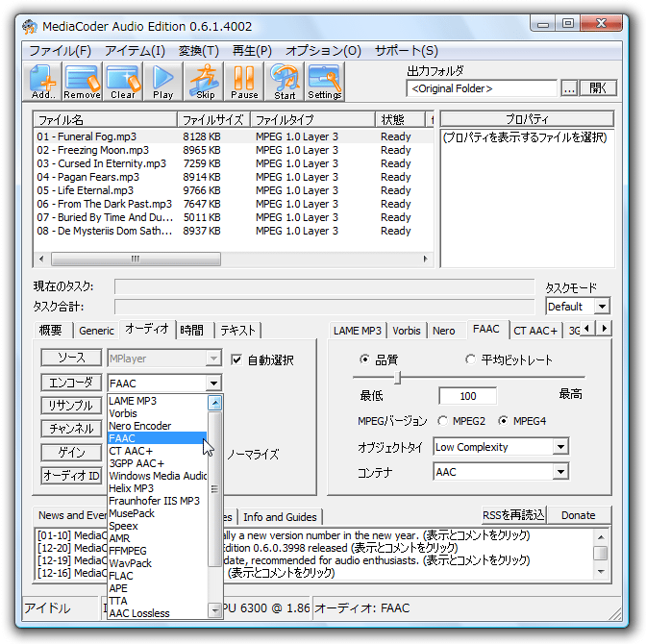Choose Vorbis in encoder list
The height and width of the screenshot is (644, 646).
click(158, 413)
